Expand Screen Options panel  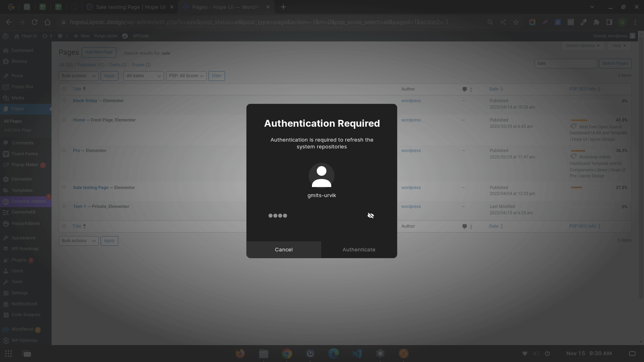tap(583, 46)
